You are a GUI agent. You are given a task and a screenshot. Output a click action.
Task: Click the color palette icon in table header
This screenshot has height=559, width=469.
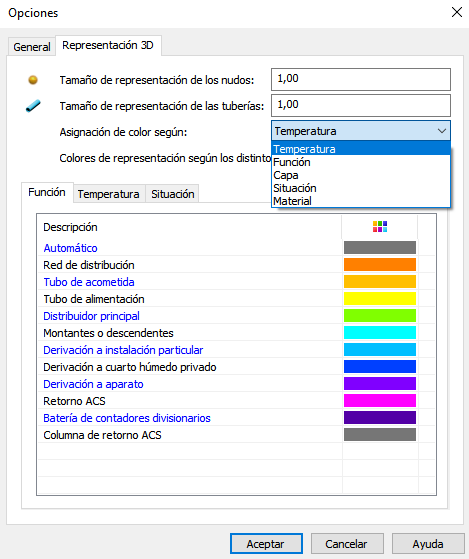click(380, 226)
